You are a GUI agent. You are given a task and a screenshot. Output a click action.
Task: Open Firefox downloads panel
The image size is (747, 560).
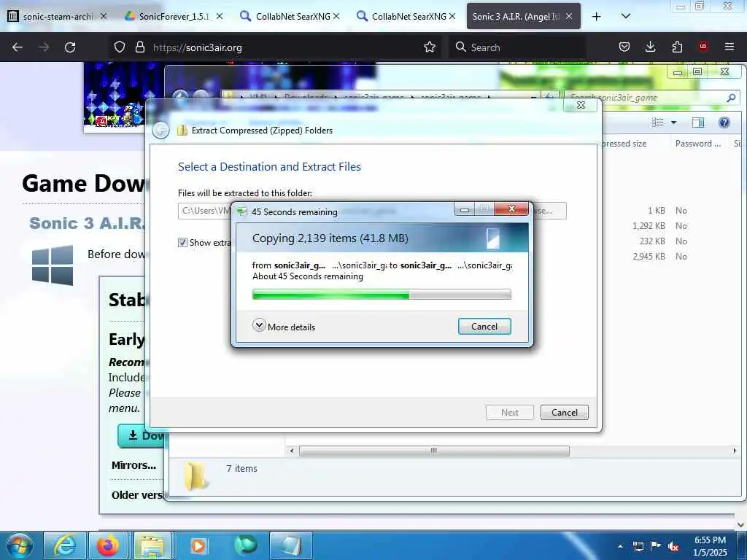click(650, 47)
